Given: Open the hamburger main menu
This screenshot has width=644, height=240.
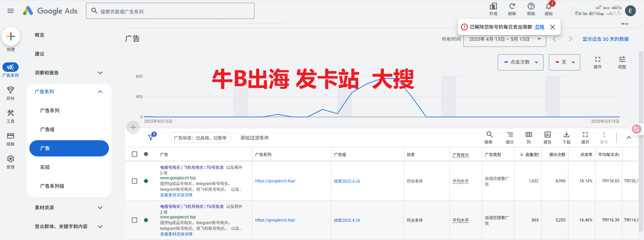Looking at the screenshot, I should click(10, 11).
